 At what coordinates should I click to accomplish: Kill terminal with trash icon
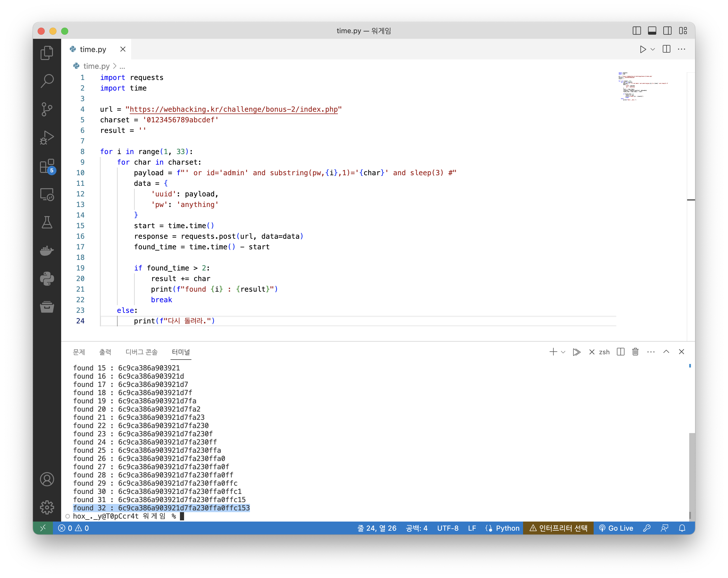click(635, 352)
